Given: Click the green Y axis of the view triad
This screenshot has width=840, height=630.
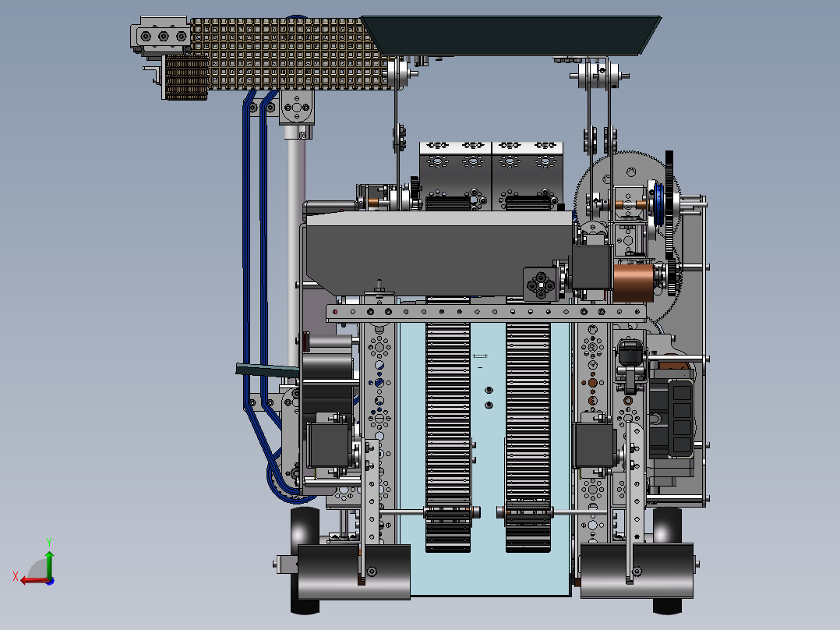Looking at the screenshot, I should [x=49, y=564].
